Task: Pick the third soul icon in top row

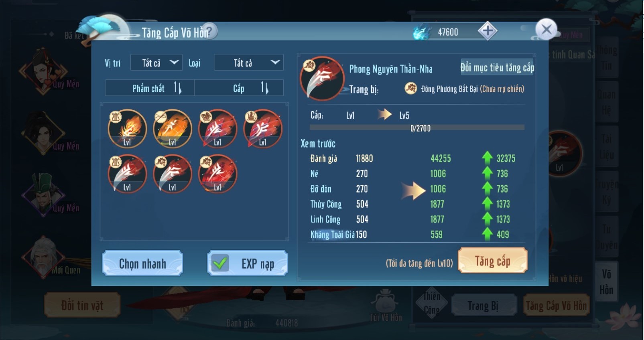Action: coord(217,129)
